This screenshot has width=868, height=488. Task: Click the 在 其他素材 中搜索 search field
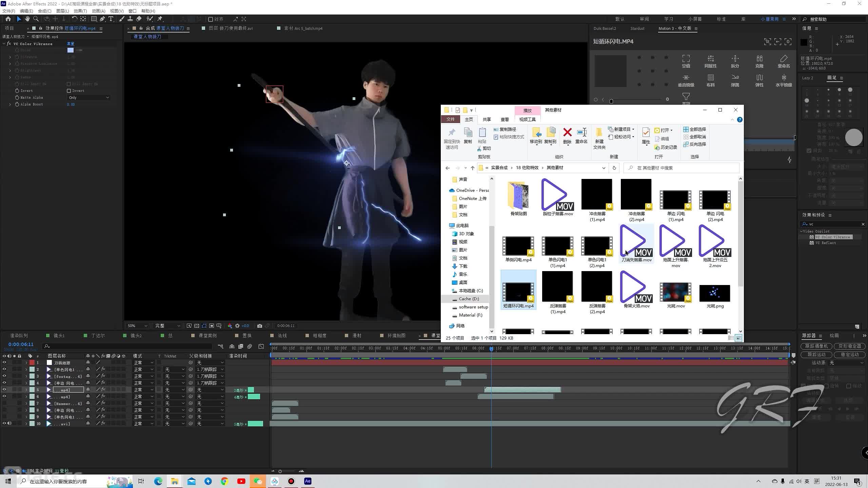[682, 168]
